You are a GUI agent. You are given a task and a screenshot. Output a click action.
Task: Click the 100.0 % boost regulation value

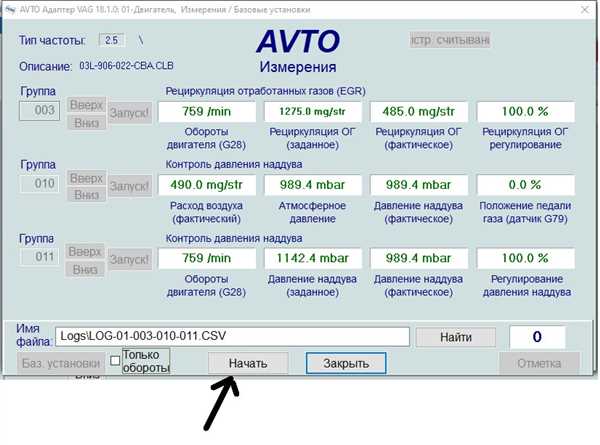[x=525, y=258]
